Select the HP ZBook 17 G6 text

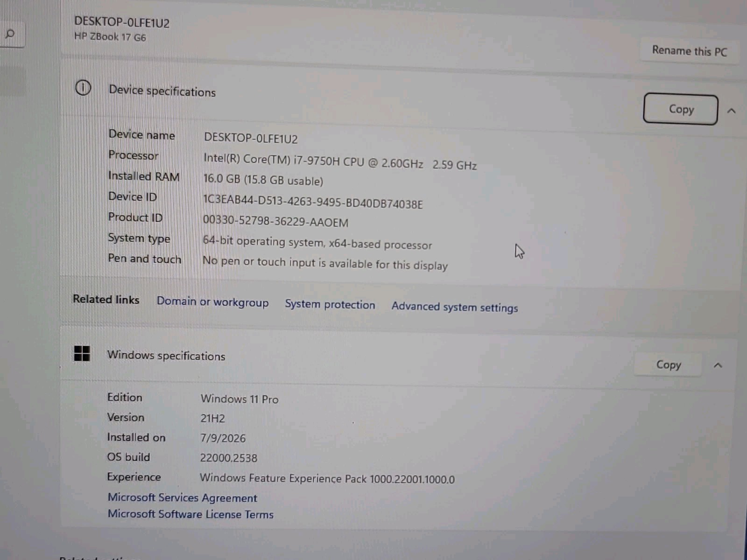click(110, 37)
